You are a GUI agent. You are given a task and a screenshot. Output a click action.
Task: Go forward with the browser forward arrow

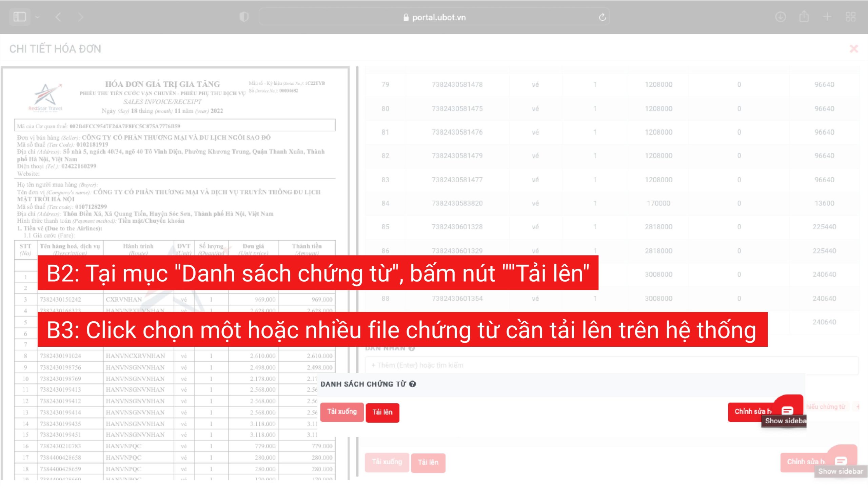(x=80, y=17)
